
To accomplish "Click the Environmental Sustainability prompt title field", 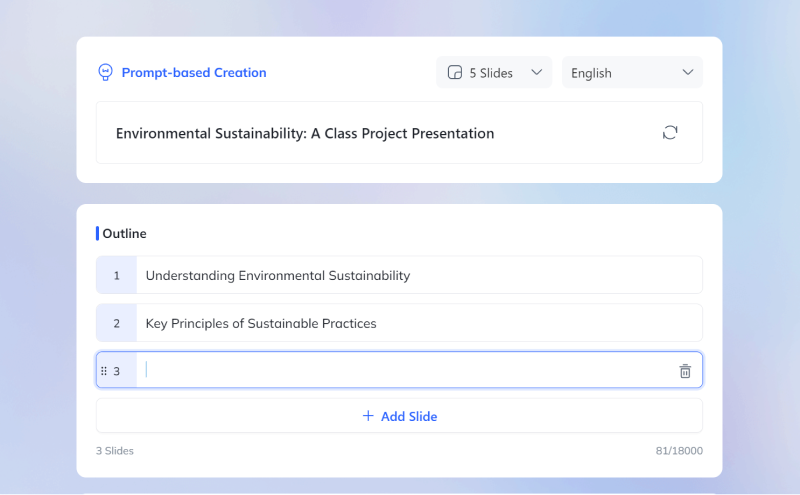I will point(305,133).
